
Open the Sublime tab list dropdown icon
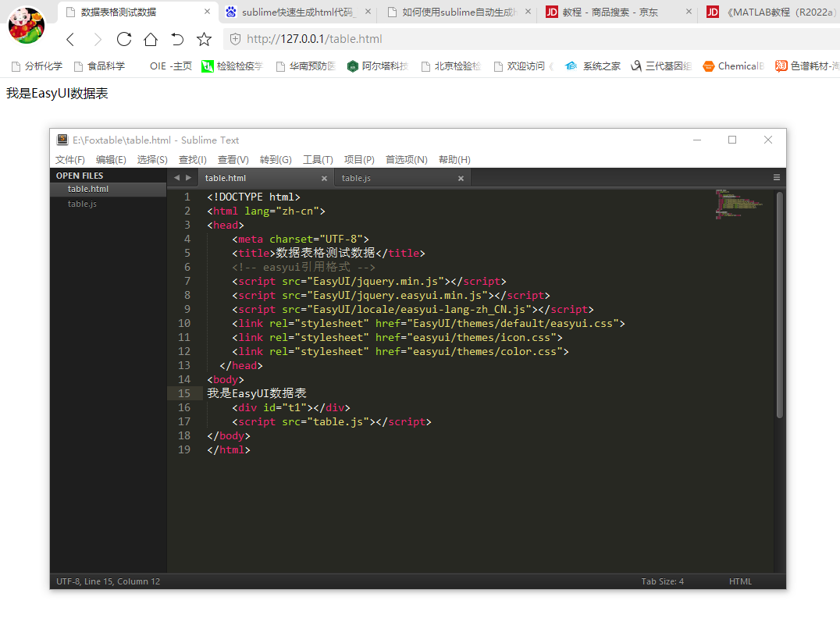tap(776, 178)
